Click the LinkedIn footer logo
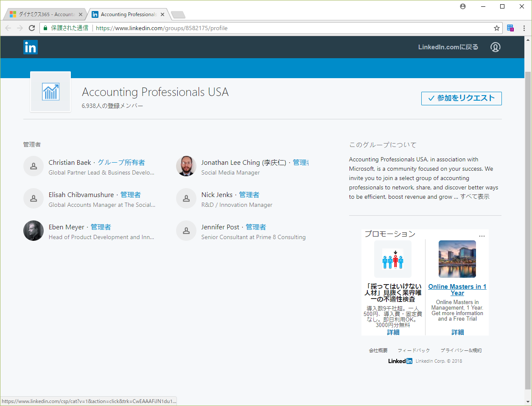 tap(400, 361)
